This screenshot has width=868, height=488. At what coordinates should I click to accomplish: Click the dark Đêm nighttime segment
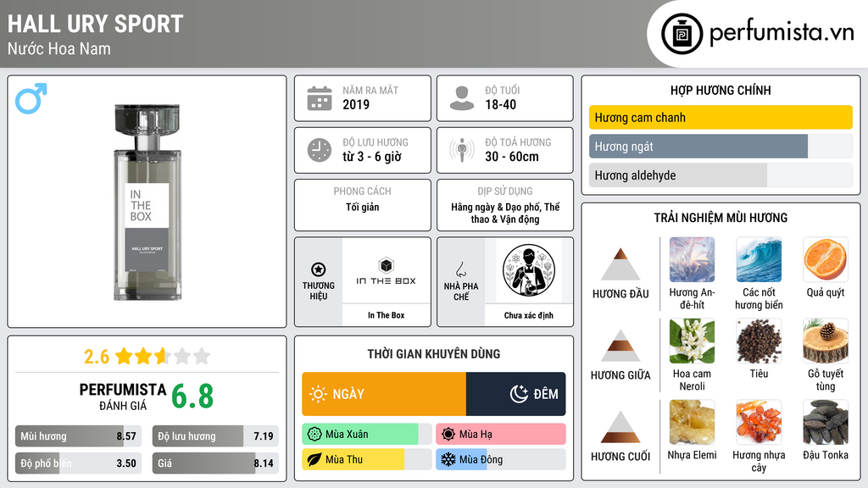516,394
